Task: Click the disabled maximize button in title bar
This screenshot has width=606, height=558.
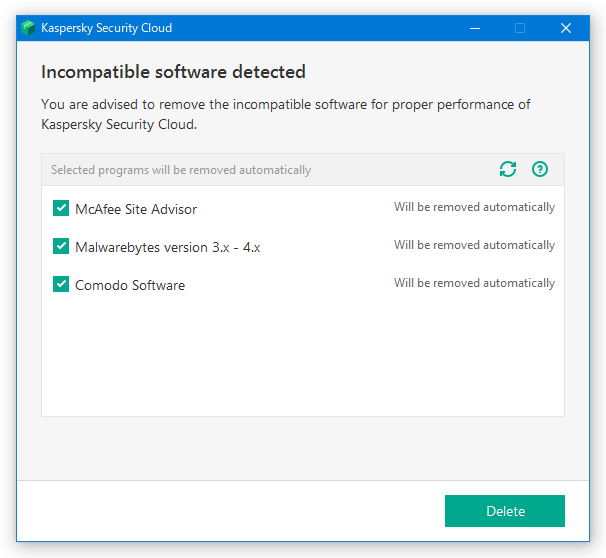Action: point(520,28)
